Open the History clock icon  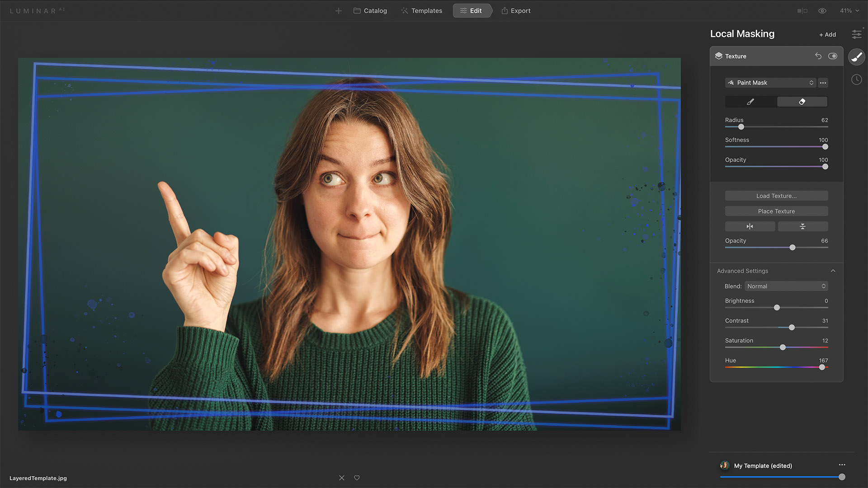point(856,80)
